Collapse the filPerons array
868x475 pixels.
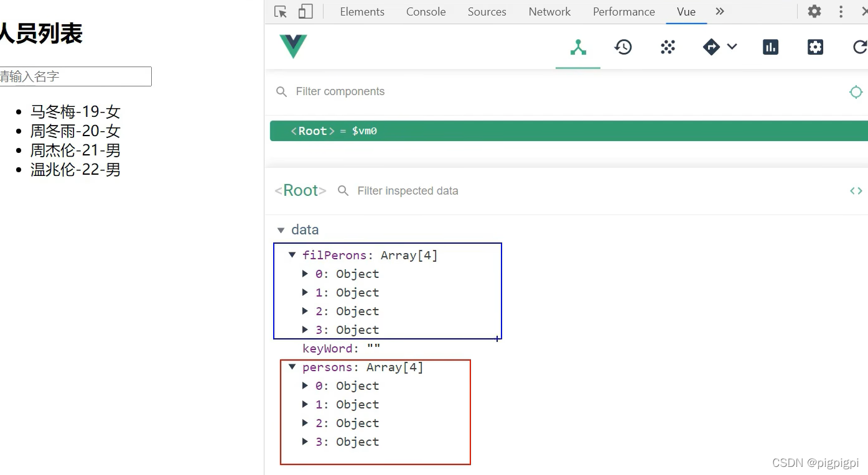(292, 255)
